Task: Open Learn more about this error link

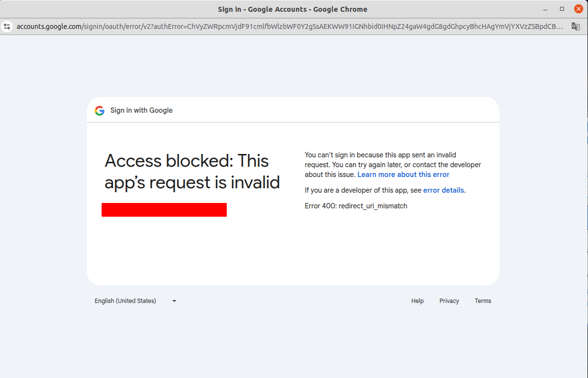Action: (x=403, y=175)
